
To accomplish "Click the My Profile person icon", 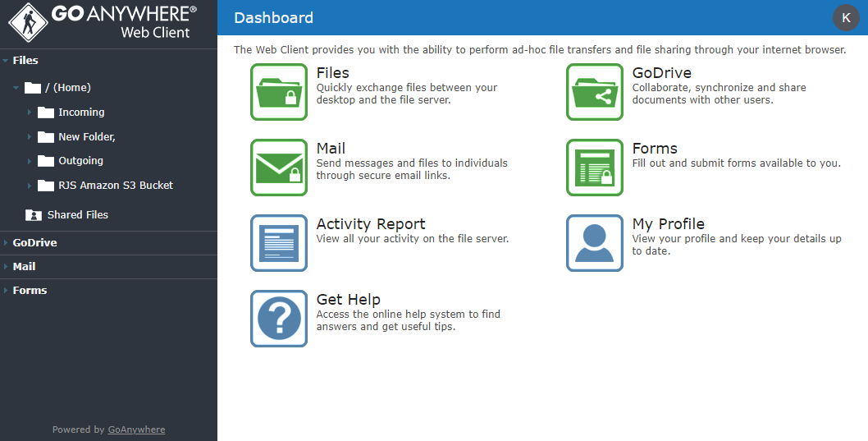I will pos(594,243).
